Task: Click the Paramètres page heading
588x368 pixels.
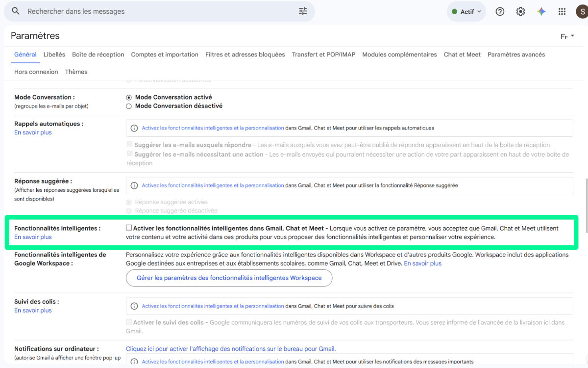Action: pos(35,36)
